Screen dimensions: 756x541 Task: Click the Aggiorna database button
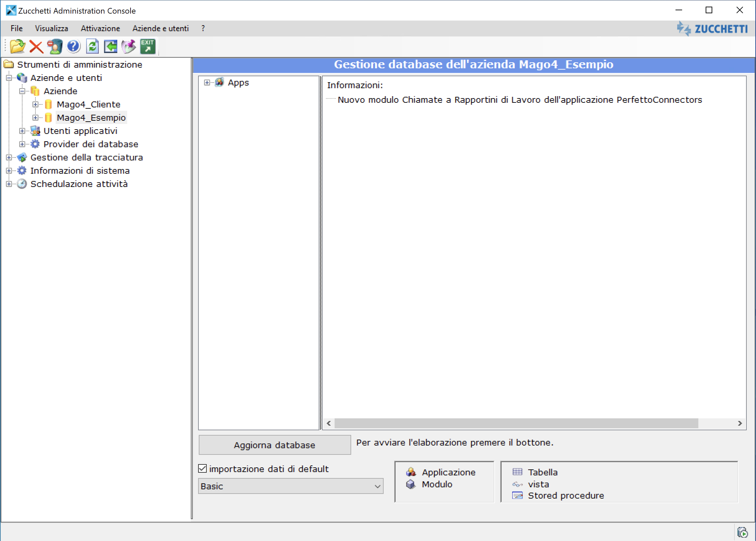click(x=275, y=445)
